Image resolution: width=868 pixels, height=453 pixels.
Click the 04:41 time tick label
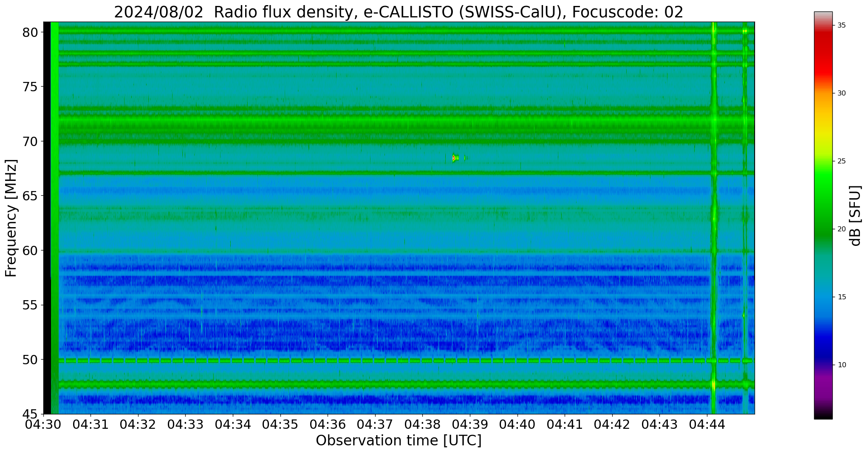[x=565, y=425]
